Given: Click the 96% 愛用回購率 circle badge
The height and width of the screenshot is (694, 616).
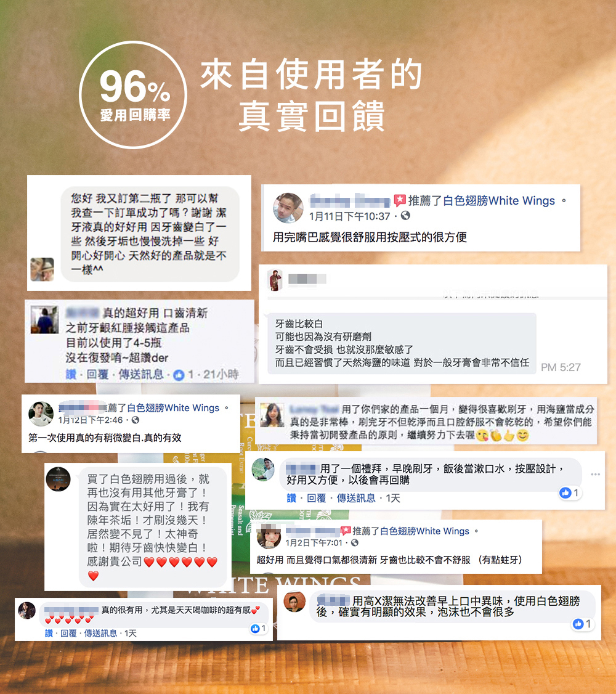Looking at the screenshot, I should point(133,95).
